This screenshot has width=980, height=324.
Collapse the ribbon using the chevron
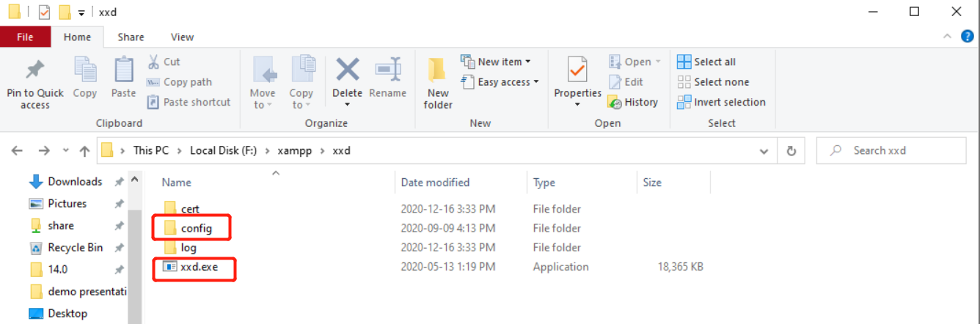pos(948,37)
